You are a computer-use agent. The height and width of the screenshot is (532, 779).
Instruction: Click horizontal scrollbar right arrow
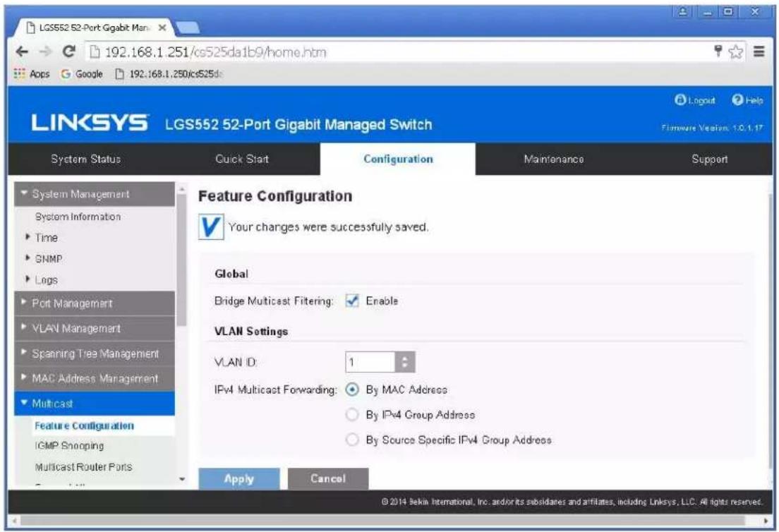[766, 521]
